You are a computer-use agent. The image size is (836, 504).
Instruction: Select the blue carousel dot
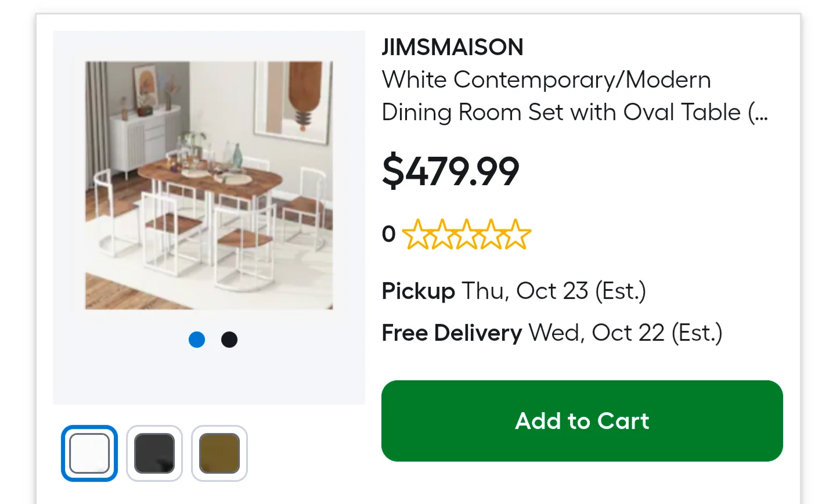(x=197, y=339)
